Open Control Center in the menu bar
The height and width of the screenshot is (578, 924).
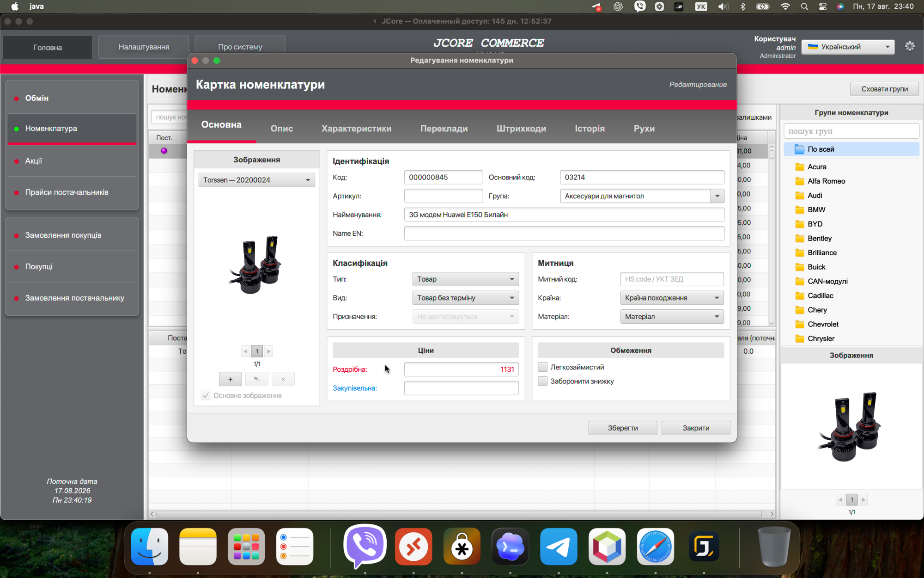point(822,6)
